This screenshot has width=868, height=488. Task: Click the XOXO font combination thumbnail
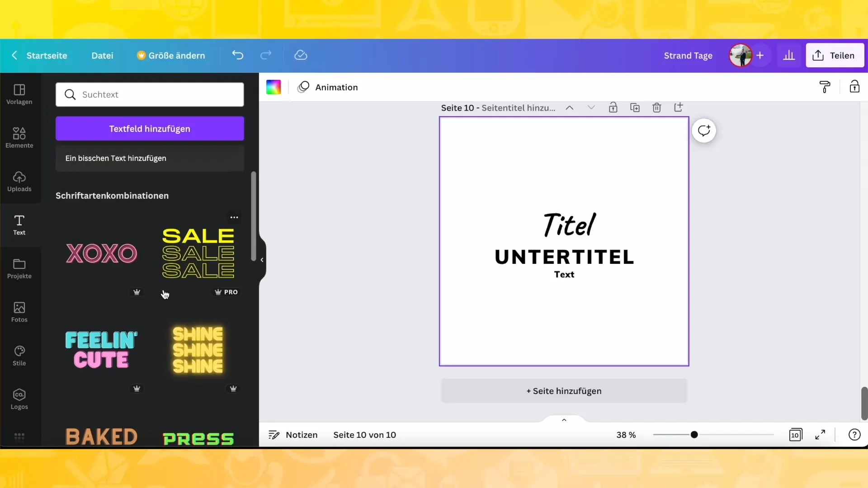coord(101,252)
